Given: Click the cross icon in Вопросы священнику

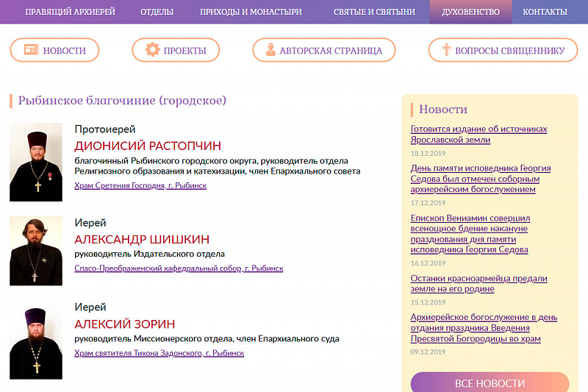Looking at the screenshot, I should point(446,49).
